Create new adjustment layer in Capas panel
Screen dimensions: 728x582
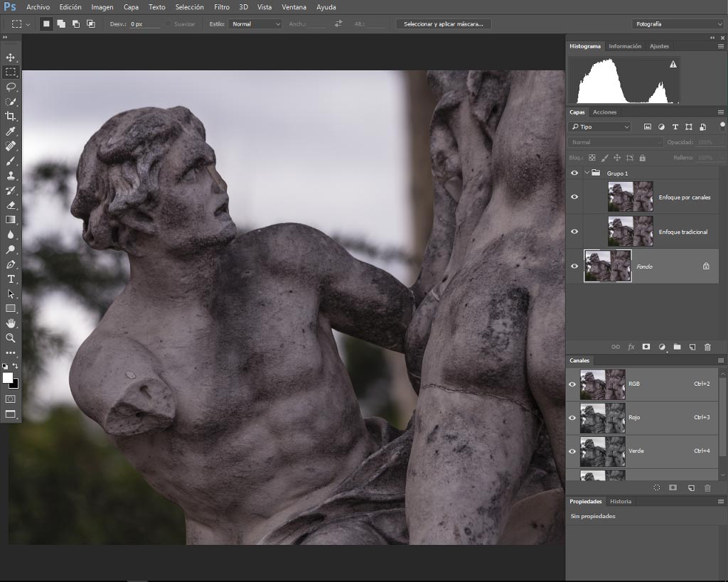[662, 347]
